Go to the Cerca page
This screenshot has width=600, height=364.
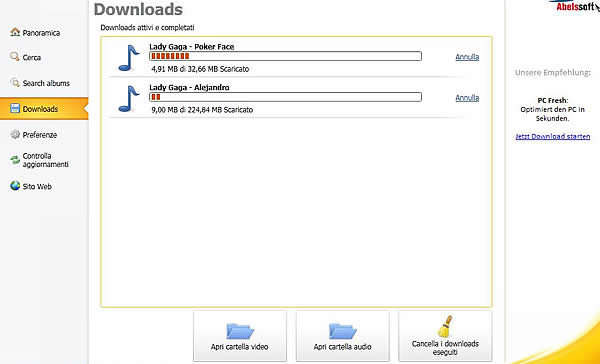tap(32, 58)
